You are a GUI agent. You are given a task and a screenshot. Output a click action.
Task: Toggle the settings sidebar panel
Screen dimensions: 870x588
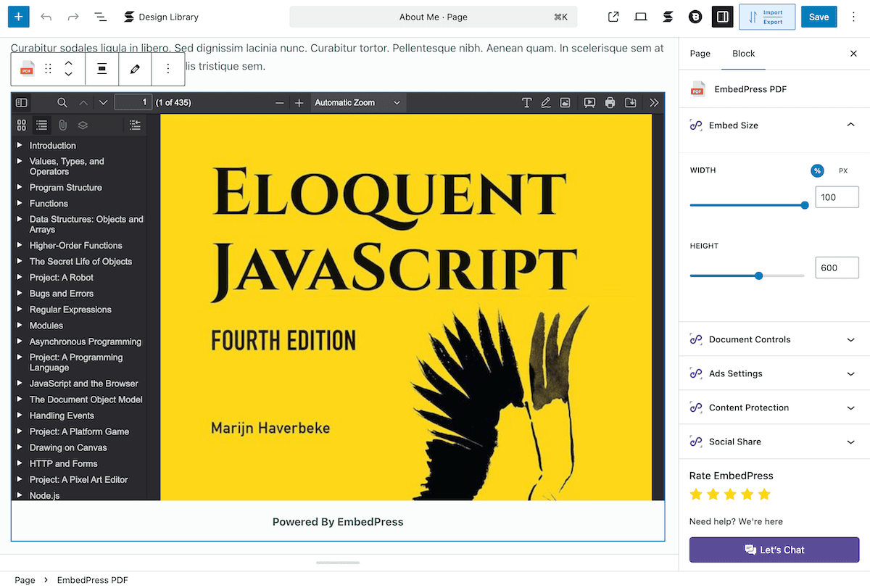722,17
